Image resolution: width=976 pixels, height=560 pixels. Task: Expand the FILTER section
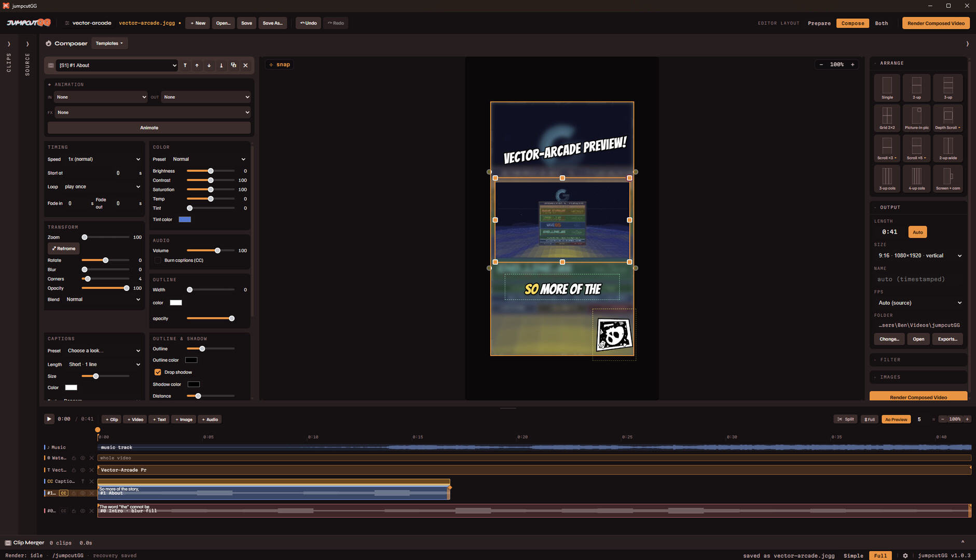pos(918,359)
